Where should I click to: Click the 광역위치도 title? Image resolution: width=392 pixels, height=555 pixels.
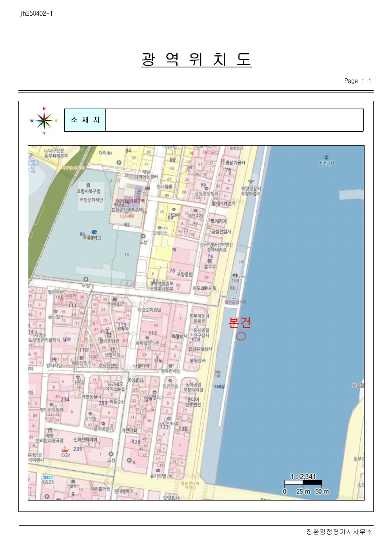click(x=196, y=59)
